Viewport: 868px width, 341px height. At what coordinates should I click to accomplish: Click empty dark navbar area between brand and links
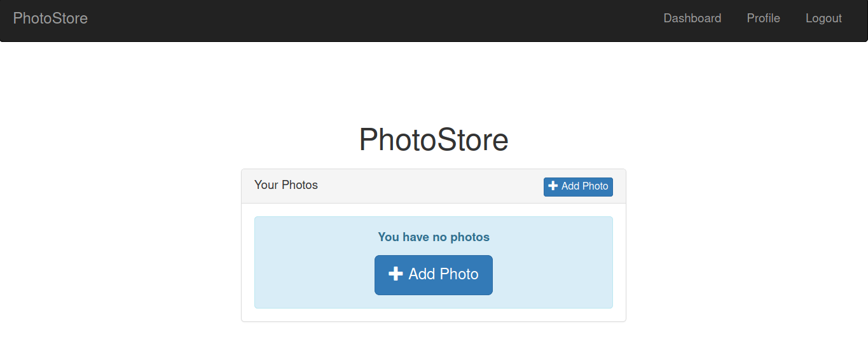pyautogui.click(x=375, y=19)
